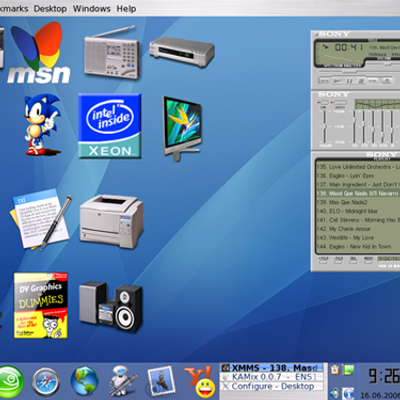
Task: Click the equalizer frequency response graph
Action: point(377,104)
